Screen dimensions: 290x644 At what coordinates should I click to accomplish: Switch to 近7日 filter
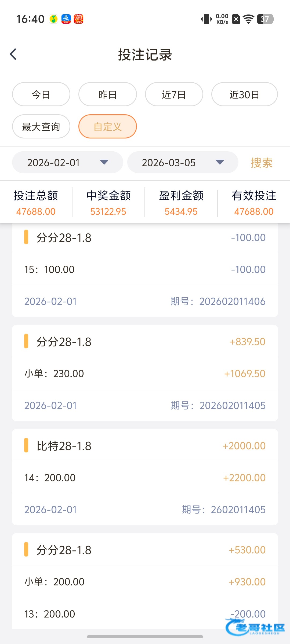pyautogui.click(x=174, y=94)
